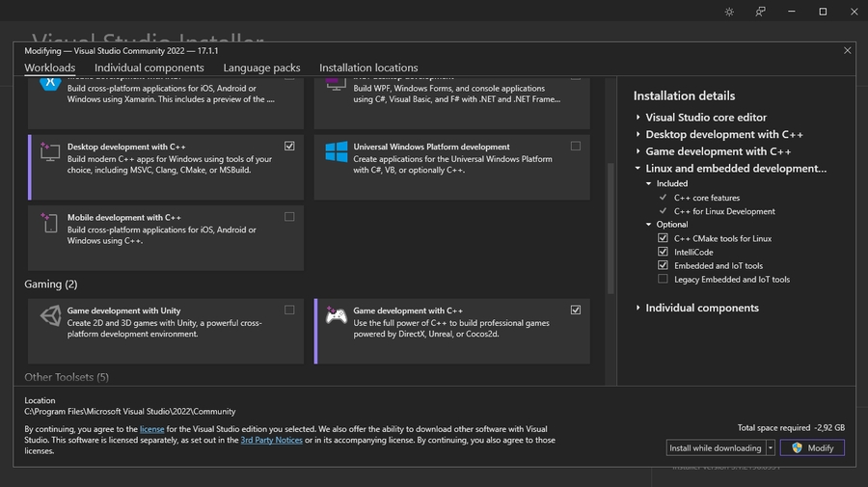Screen dimensions: 868x487
Task: Click the Modify button
Action: click(812, 448)
